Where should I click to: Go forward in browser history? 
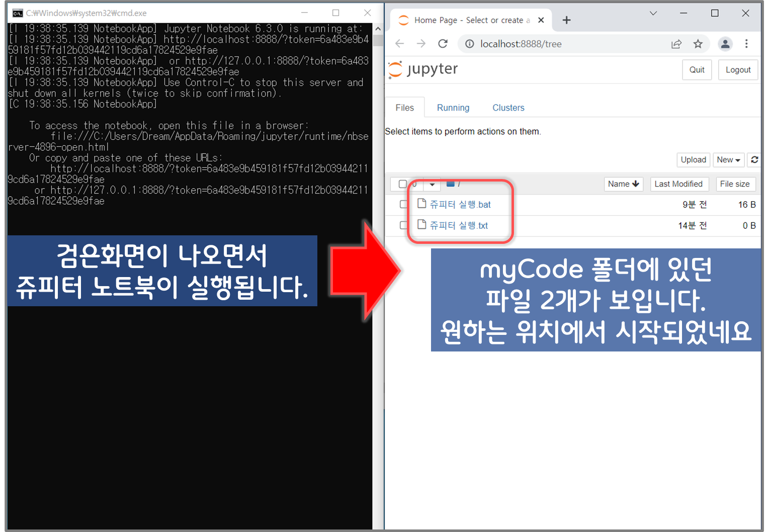pos(421,44)
